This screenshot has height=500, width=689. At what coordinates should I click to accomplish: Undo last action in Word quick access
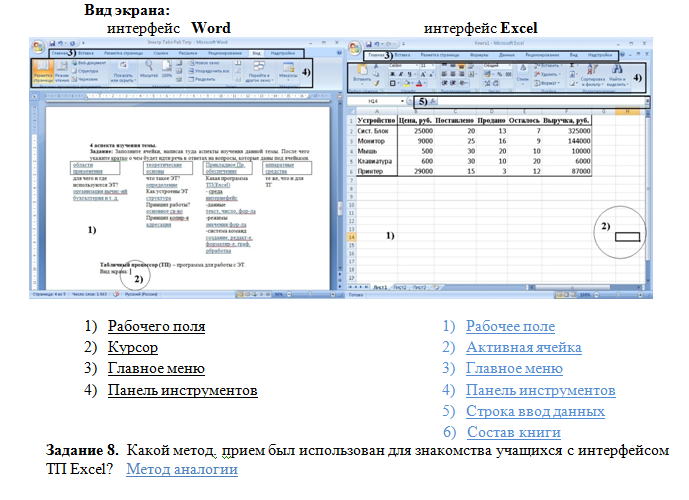[x=60, y=43]
